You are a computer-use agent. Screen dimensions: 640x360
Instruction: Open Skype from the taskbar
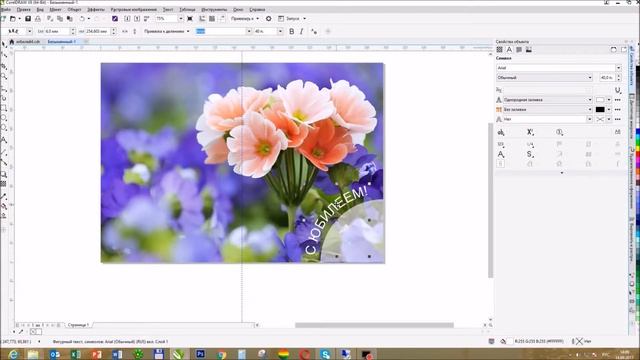325,354
